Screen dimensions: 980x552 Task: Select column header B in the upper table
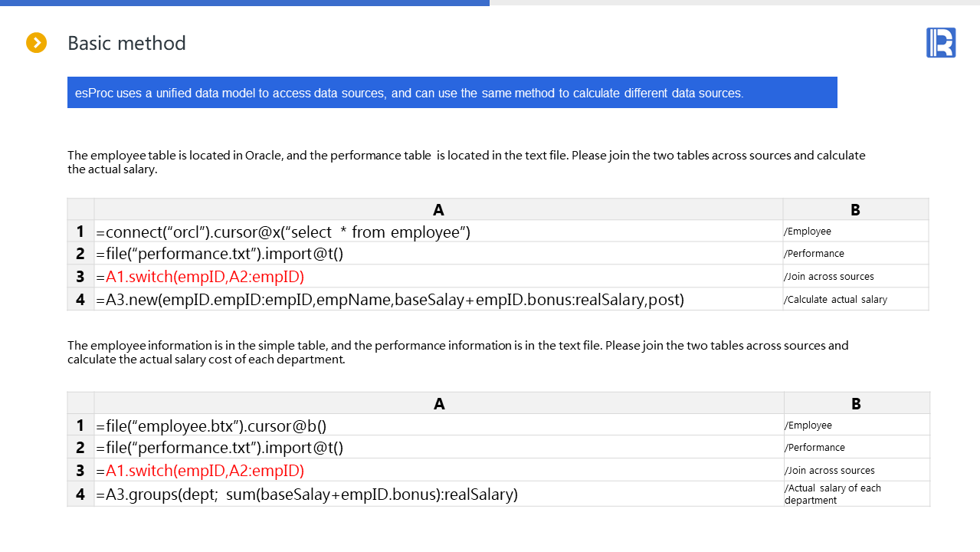[x=855, y=210]
